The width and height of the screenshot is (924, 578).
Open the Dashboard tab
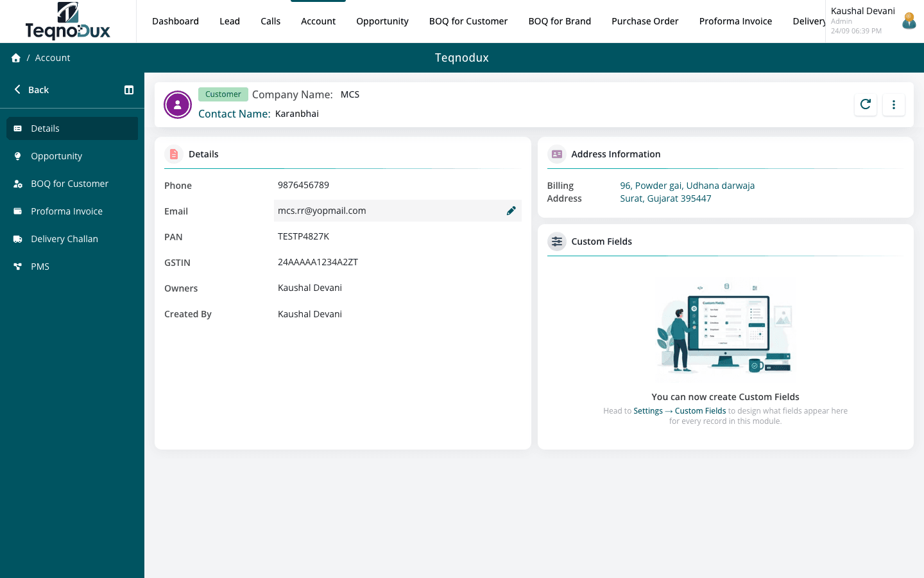tap(175, 21)
